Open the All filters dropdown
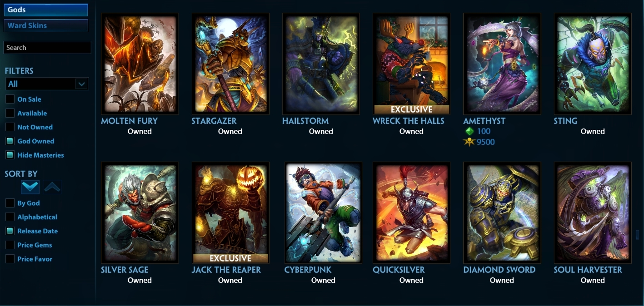 coord(47,84)
